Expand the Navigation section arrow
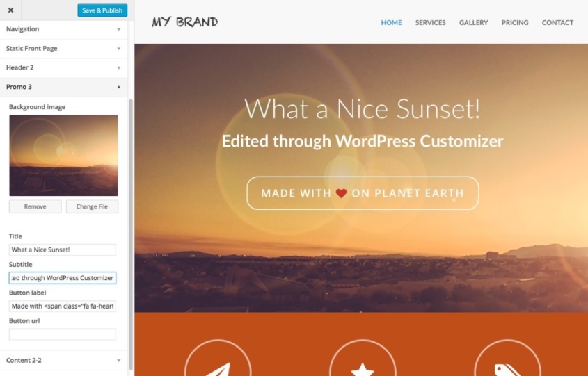Screen dimensions: 588x376 click(118, 29)
